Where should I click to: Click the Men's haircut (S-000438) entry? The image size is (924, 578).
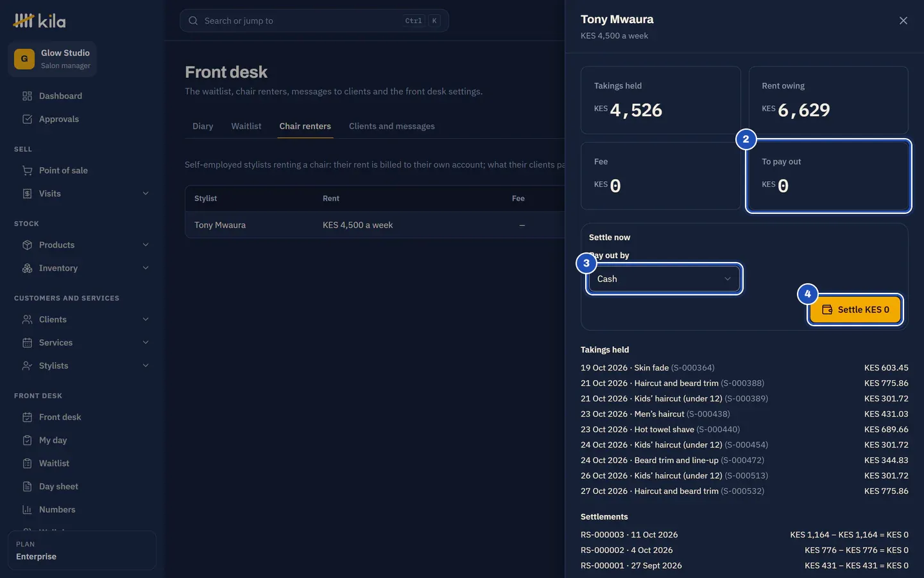744,414
